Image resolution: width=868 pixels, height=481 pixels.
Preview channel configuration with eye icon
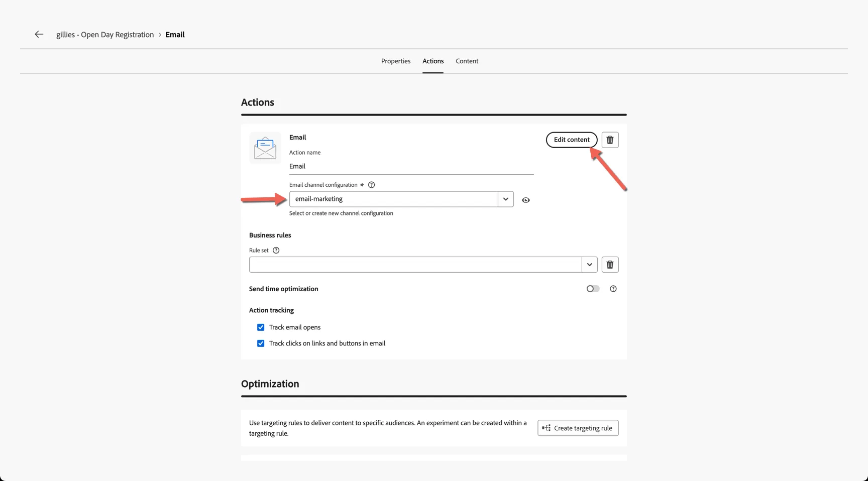click(x=525, y=200)
